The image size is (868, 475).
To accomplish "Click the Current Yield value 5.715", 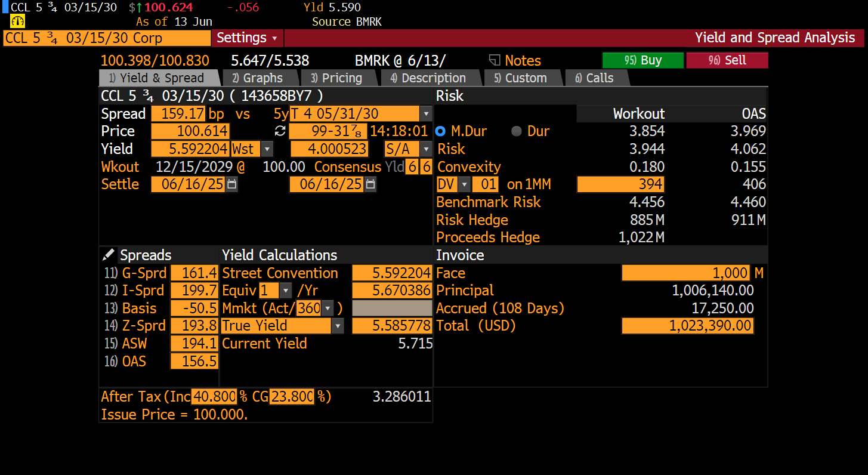I will click(415, 344).
